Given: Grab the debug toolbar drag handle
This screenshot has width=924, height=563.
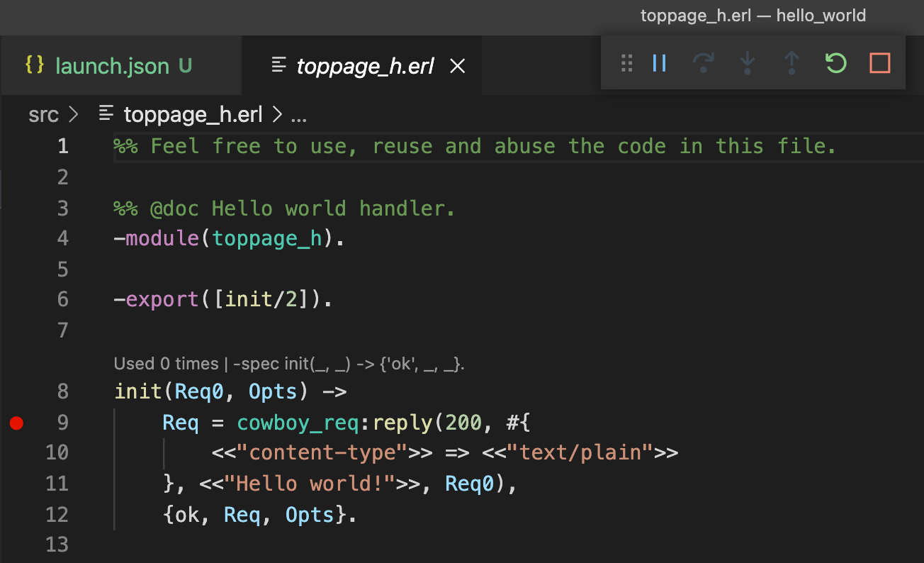Looking at the screenshot, I should 626,63.
